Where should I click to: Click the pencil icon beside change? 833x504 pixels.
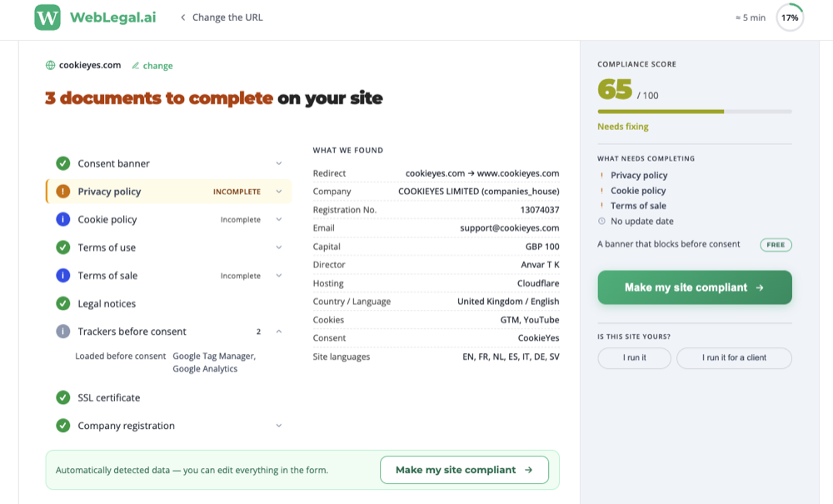click(136, 65)
